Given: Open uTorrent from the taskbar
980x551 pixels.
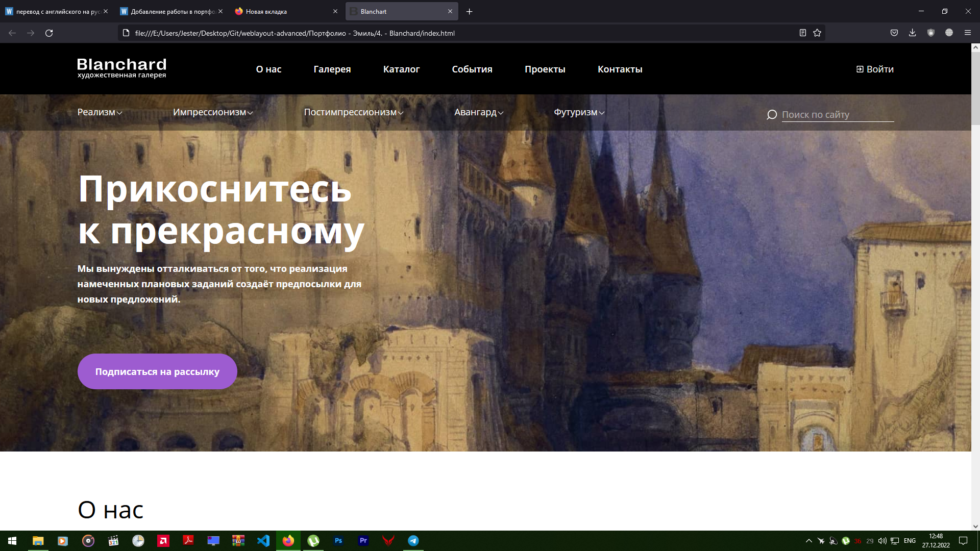Looking at the screenshot, I should pos(313,541).
